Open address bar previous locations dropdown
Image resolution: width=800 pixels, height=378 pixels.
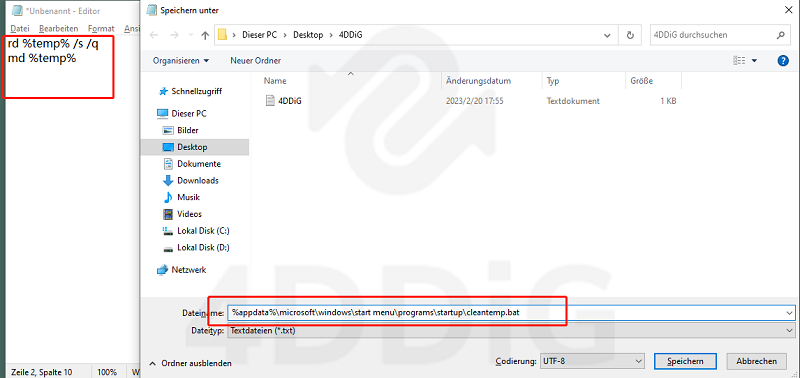tap(607, 35)
